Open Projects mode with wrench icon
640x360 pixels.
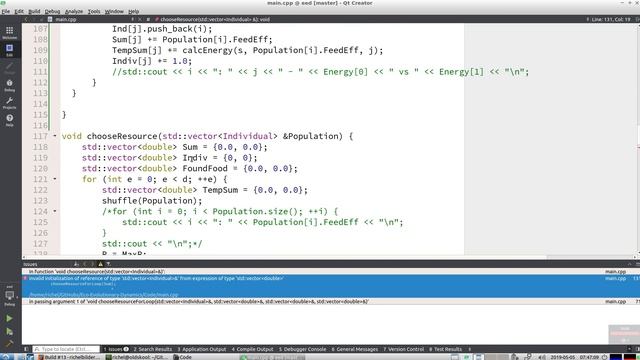tap(9, 102)
